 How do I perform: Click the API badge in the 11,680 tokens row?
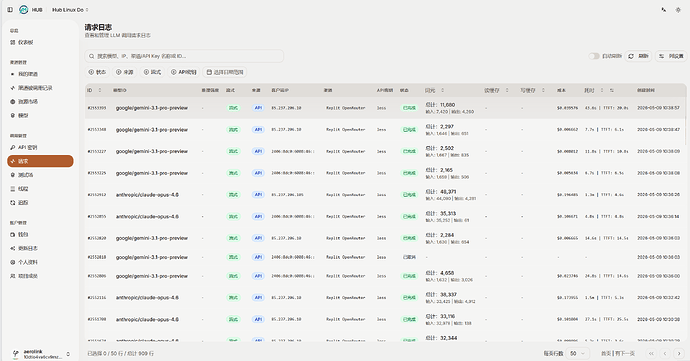click(x=258, y=108)
